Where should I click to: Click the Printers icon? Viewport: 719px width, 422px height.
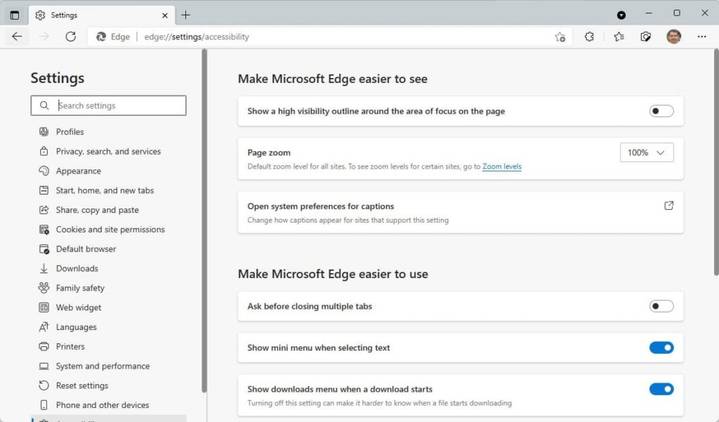click(x=44, y=346)
